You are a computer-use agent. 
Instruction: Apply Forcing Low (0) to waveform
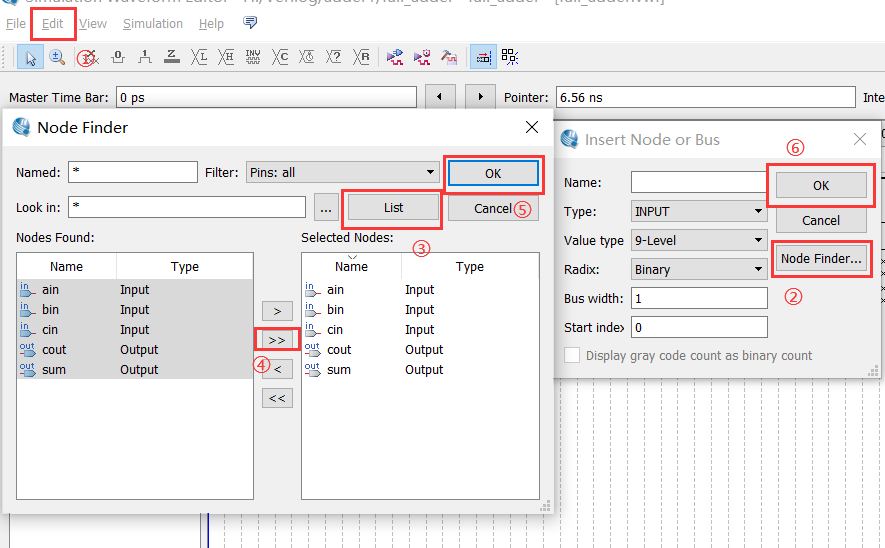point(118,57)
